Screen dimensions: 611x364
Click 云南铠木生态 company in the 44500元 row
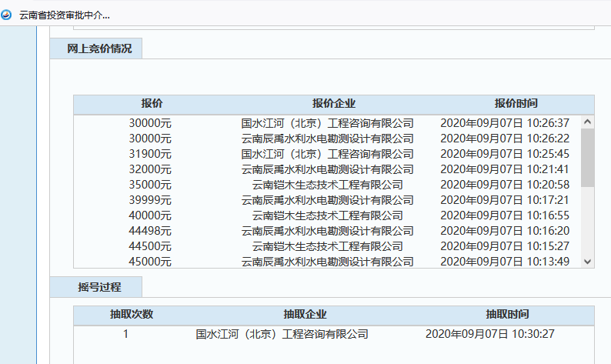[327, 246]
